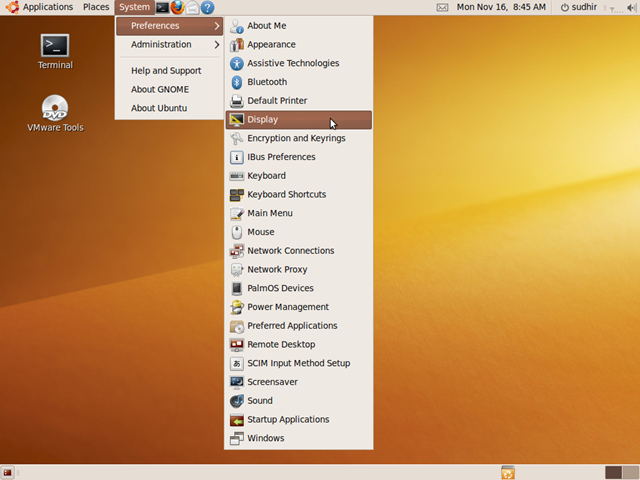Click Help and Support
The image size is (640, 480).
tap(166, 71)
